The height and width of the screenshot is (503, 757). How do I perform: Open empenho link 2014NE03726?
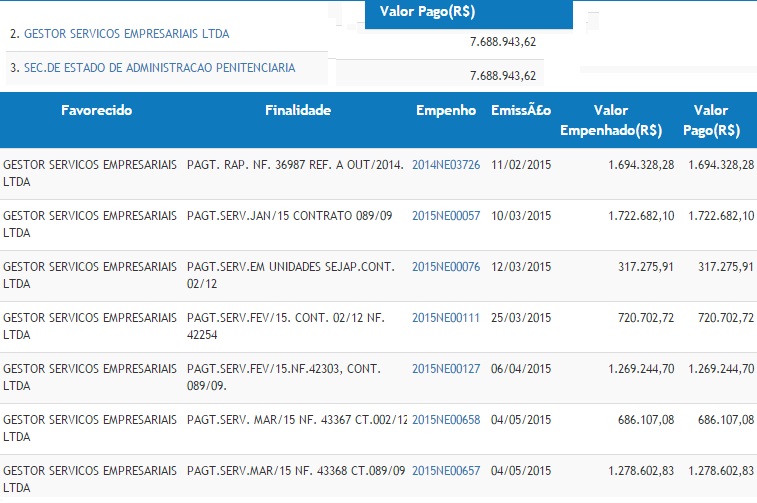click(x=446, y=164)
